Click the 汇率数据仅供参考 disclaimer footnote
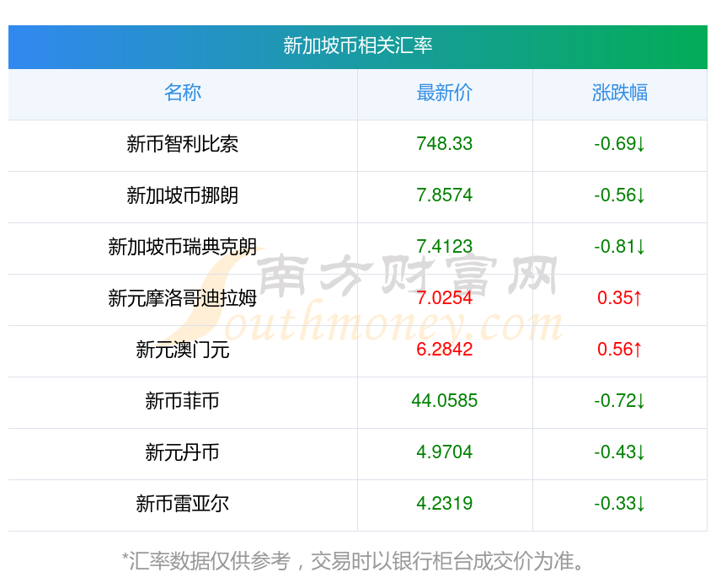 [x=353, y=561]
